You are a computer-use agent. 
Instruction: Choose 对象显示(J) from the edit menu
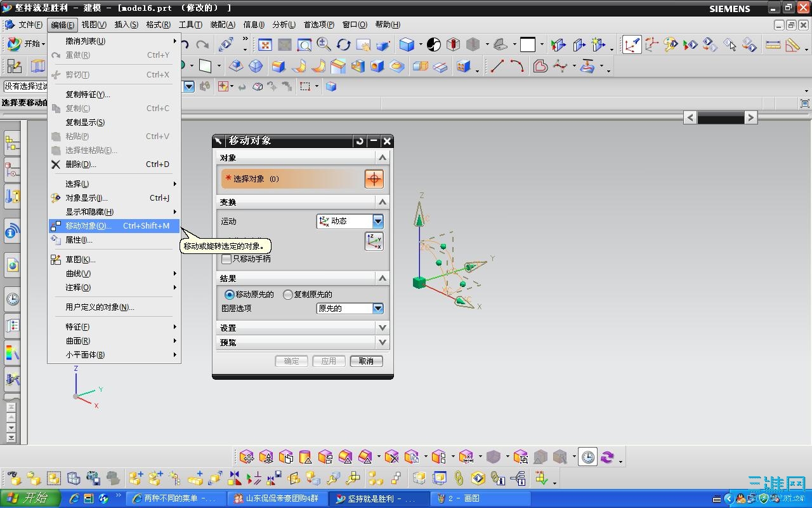87,198
